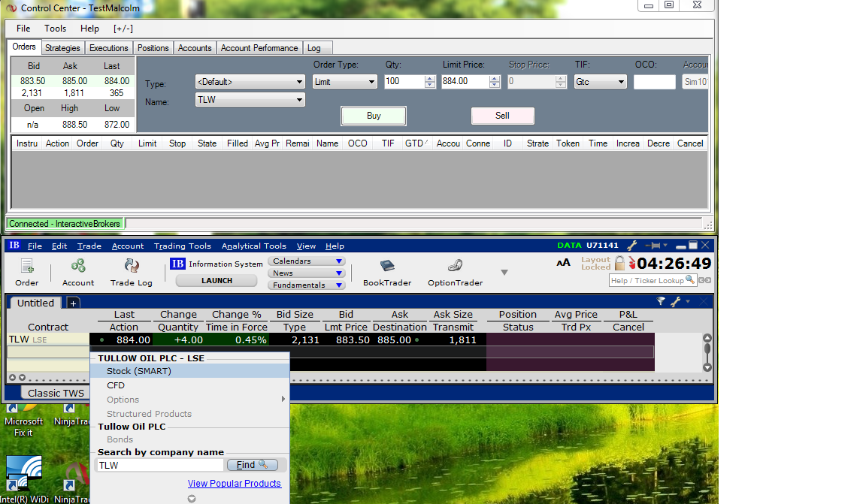Click the LAUNCH button
Screen dimensions: 866x504
pyautogui.click(x=216, y=280)
